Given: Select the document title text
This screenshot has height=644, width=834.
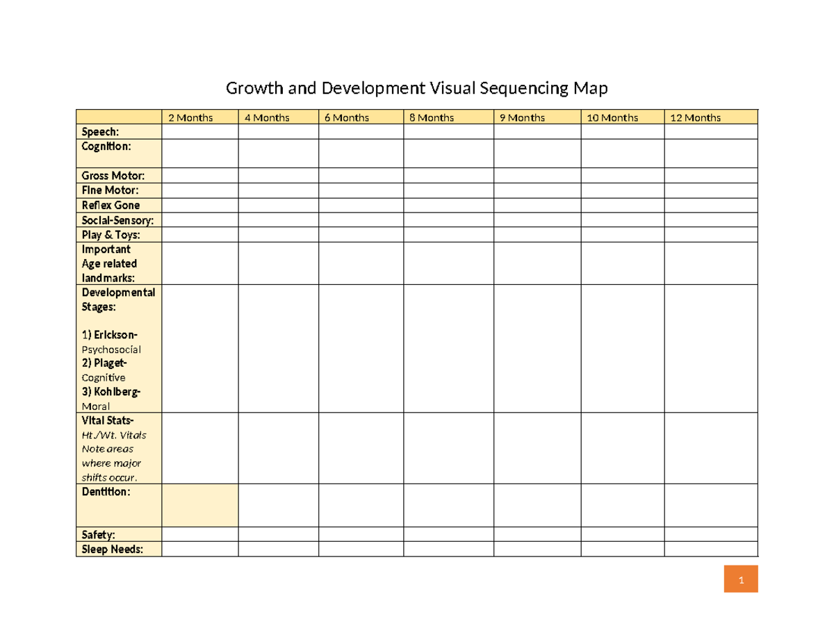Looking at the screenshot, I should pos(416,88).
